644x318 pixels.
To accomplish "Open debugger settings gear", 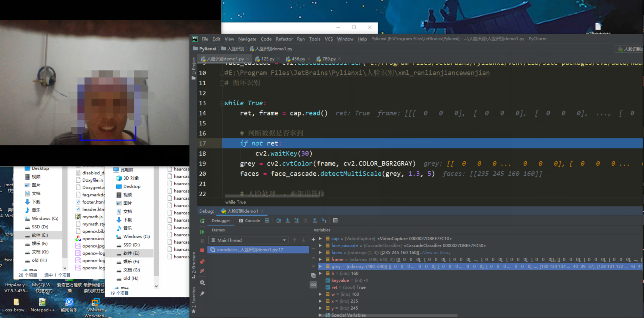I will tap(202, 282).
